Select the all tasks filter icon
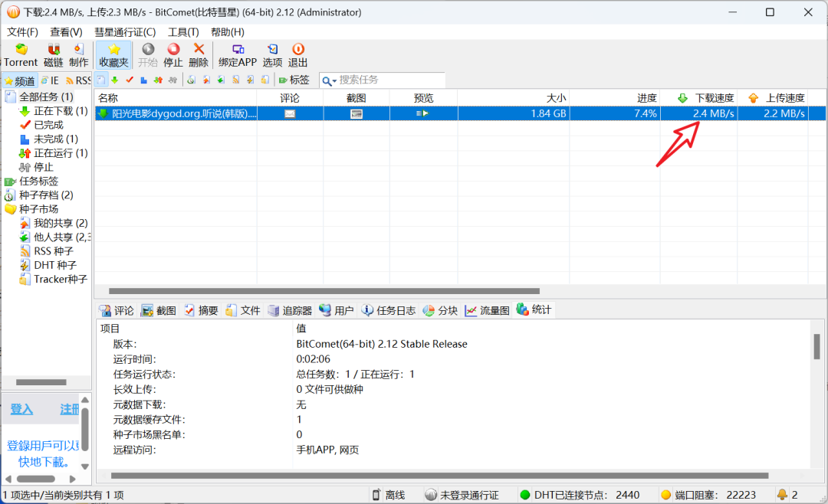Image resolution: width=828 pixels, height=504 pixels. click(x=101, y=80)
